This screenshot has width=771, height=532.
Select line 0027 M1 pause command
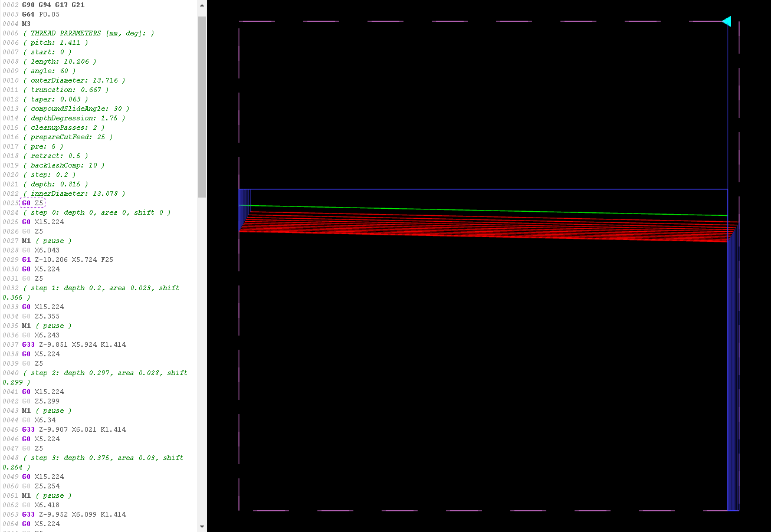point(47,241)
